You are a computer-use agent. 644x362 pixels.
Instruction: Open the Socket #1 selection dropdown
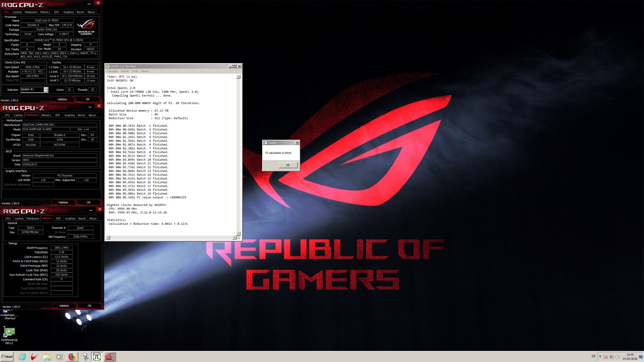[x=46, y=89]
